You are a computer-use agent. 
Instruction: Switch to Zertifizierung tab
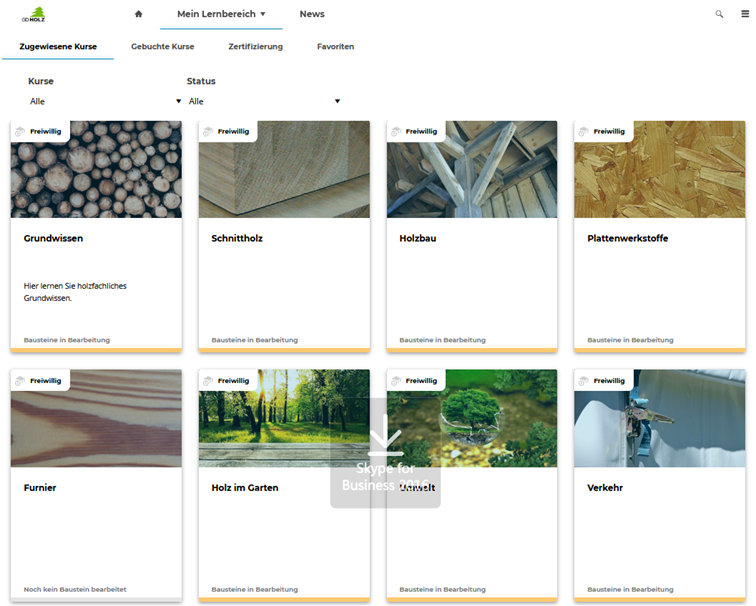pyautogui.click(x=256, y=46)
